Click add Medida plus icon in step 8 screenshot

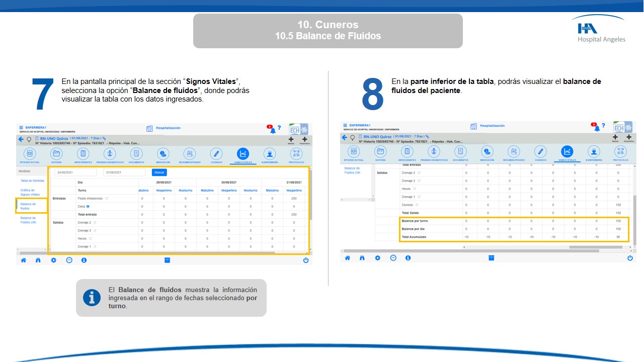[x=615, y=137]
